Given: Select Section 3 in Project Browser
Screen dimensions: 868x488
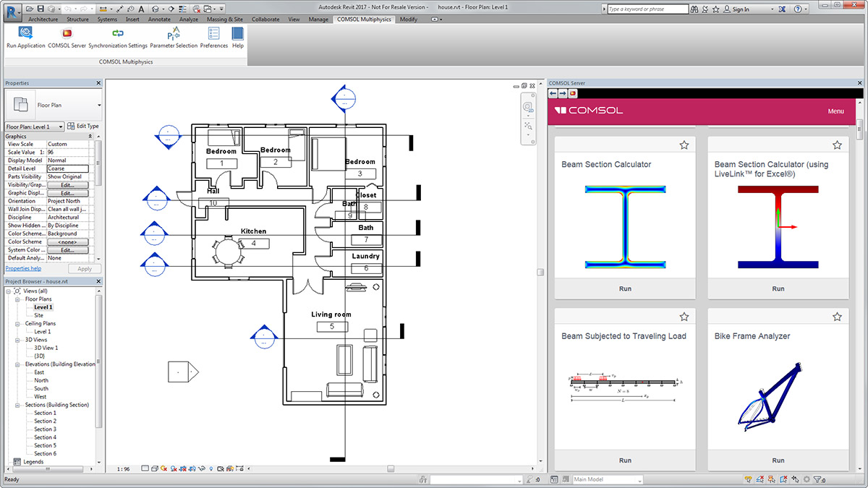Looking at the screenshot, I should (x=45, y=429).
